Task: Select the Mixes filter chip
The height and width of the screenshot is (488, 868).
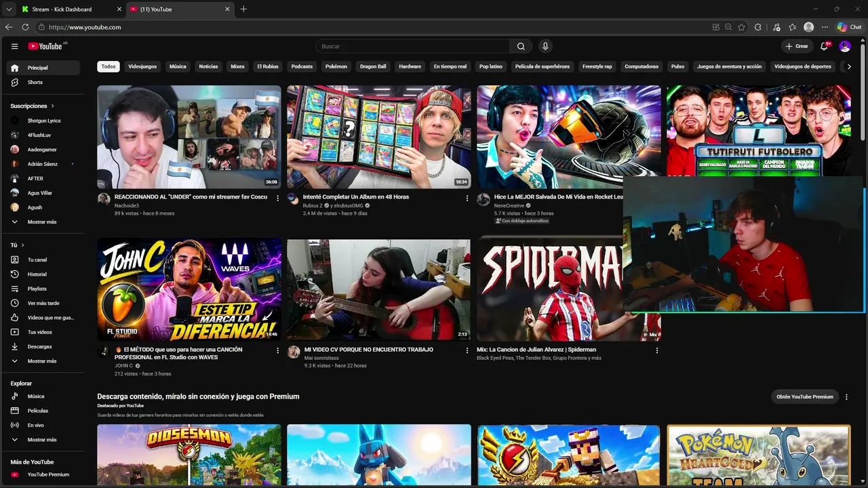Action: pos(237,66)
